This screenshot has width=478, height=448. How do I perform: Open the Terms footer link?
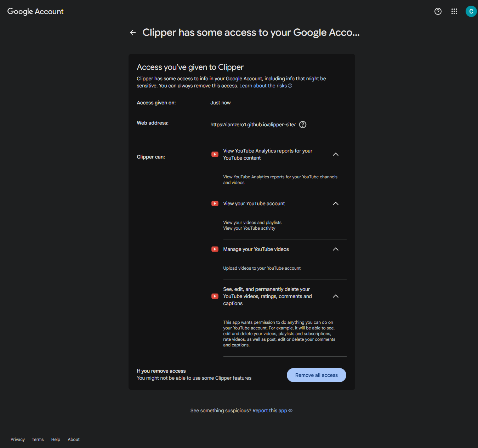(x=38, y=440)
